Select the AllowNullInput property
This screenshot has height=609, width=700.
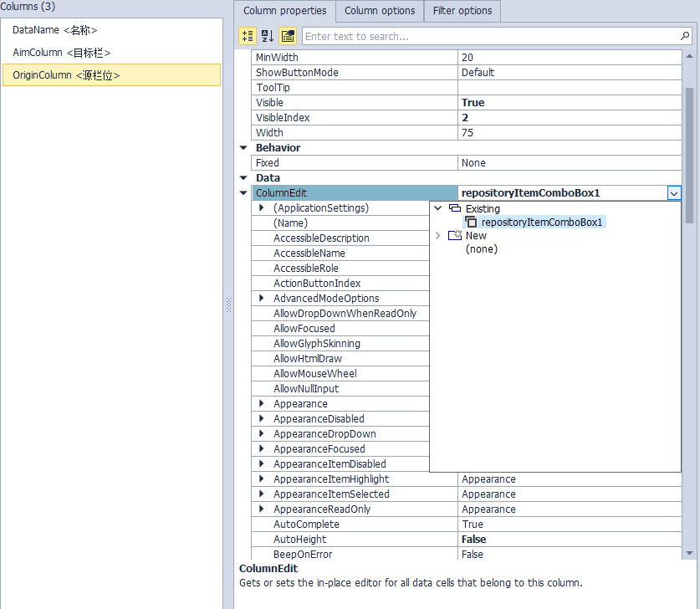(340, 388)
